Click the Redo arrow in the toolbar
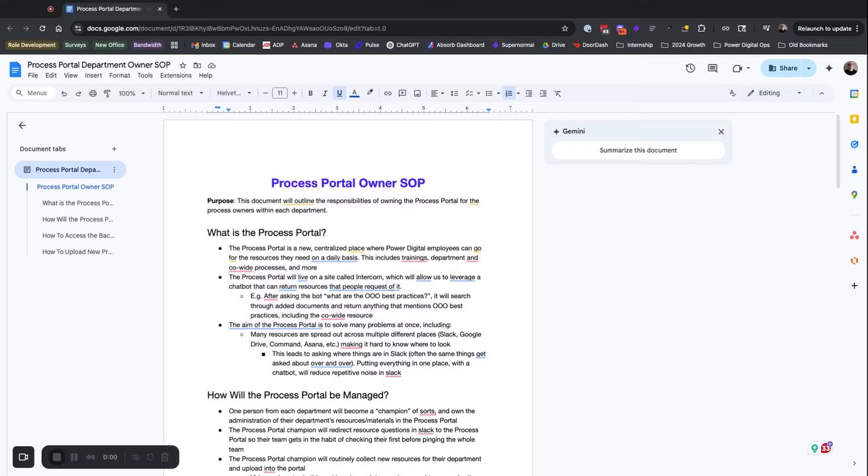The image size is (868, 476). (78, 93)
